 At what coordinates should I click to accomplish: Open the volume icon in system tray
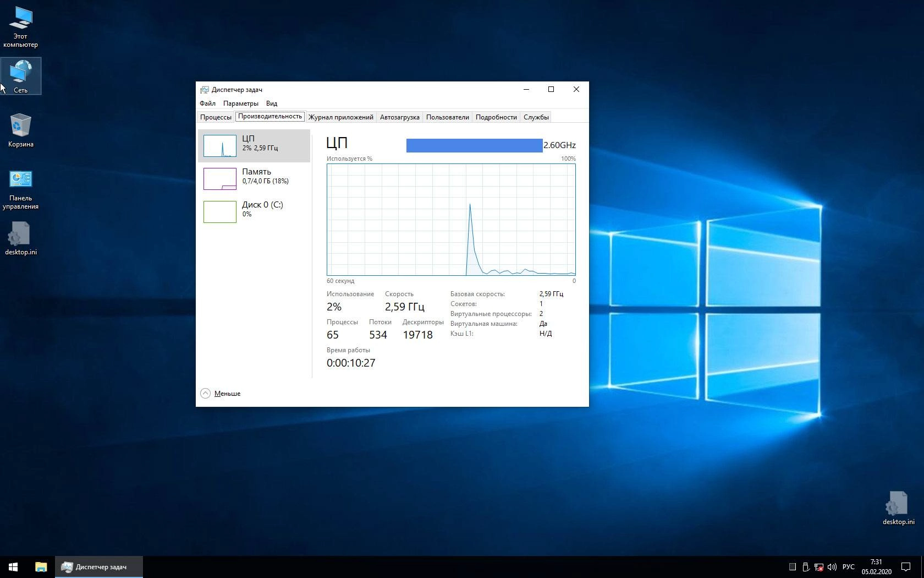[x=832, y=567]
